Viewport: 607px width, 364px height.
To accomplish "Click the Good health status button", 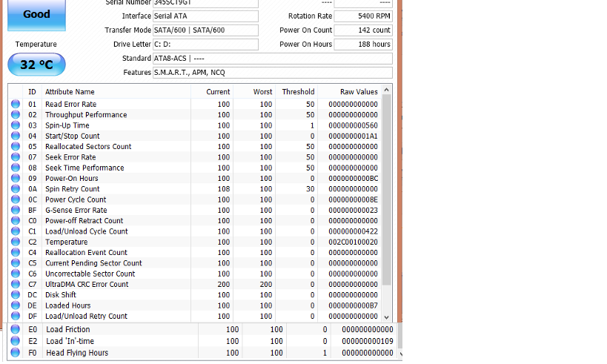I will (x=37, y=15).
